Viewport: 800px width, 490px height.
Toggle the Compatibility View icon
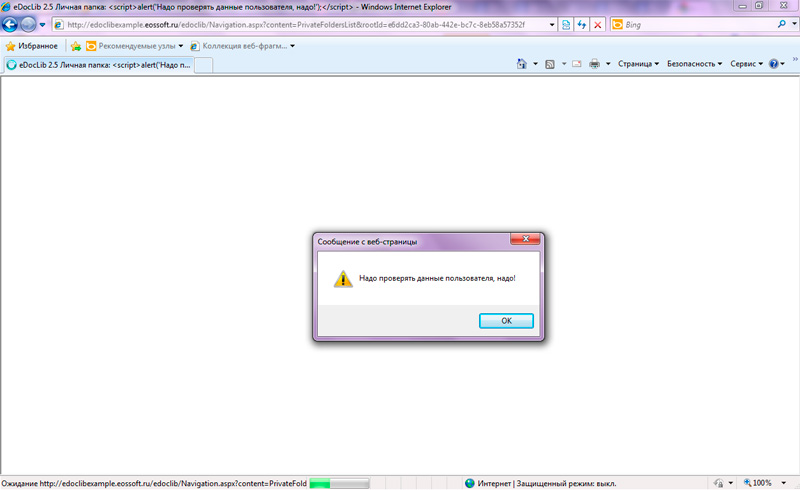566,24
